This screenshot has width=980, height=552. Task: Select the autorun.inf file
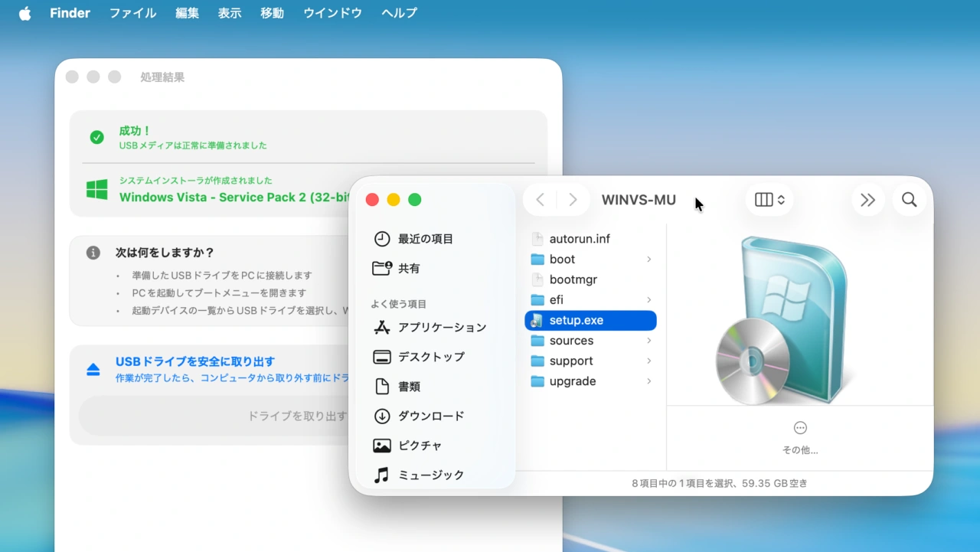[590, 239]
